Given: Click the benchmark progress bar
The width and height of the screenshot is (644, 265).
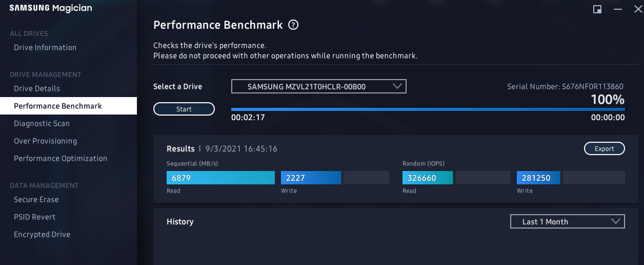Looking at the screenshot, I should (428, 109).
